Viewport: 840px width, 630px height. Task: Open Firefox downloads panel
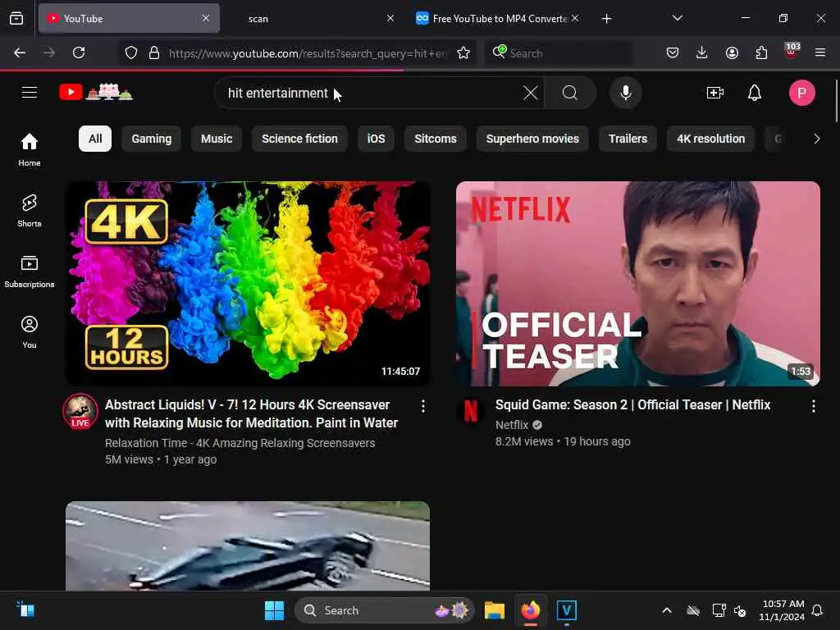702,52
